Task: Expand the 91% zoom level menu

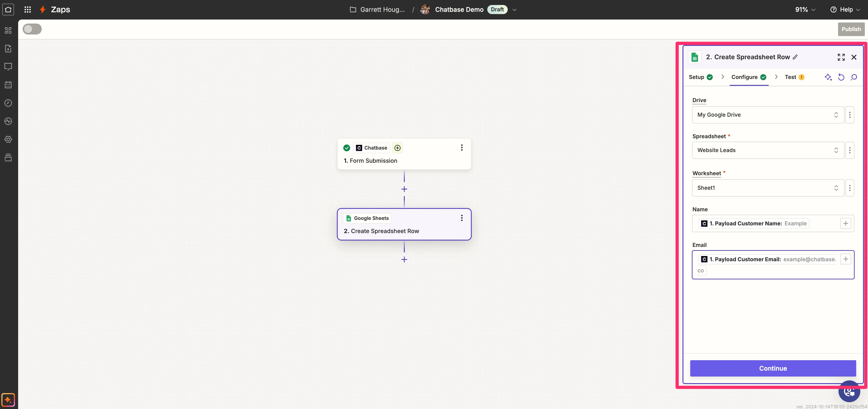Action: tap(805, 10)
